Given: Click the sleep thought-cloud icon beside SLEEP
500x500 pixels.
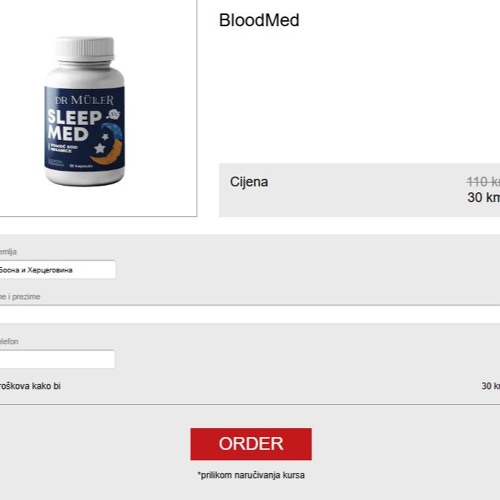Looking at the screenshot, I should point(113,114).
